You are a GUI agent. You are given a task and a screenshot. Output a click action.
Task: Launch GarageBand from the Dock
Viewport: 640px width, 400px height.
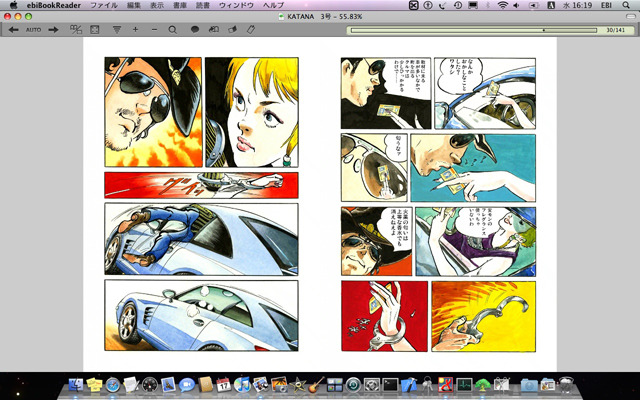[x=316, y=384]
